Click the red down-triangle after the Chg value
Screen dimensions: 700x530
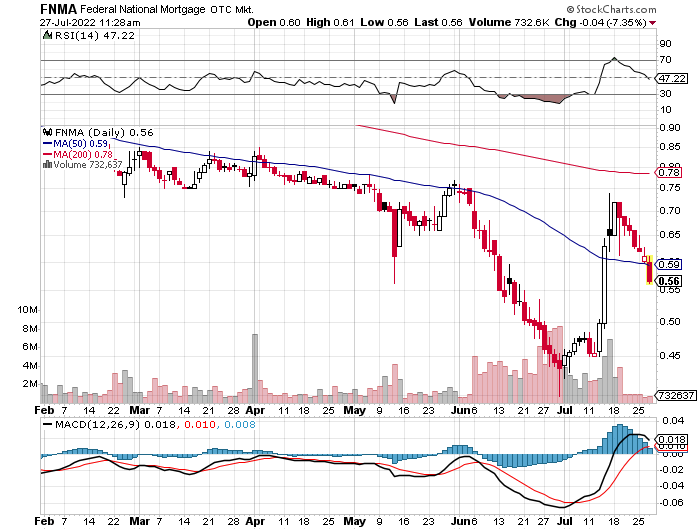pos(653,23)
